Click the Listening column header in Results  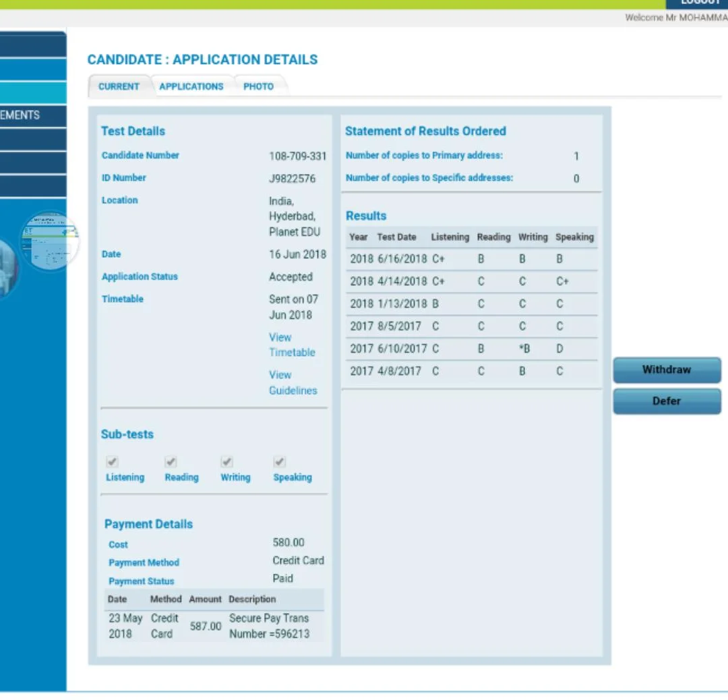pyautogui.click(x=450, y=237)
